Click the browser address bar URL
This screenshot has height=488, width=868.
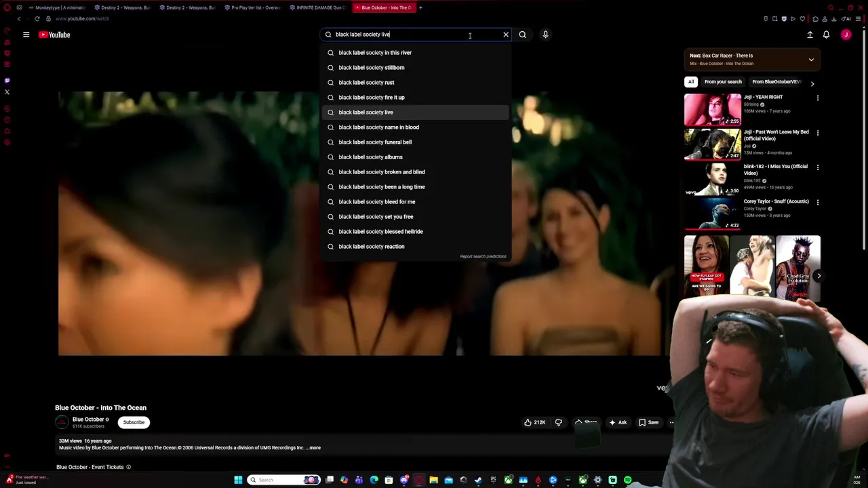coord(82,19)
